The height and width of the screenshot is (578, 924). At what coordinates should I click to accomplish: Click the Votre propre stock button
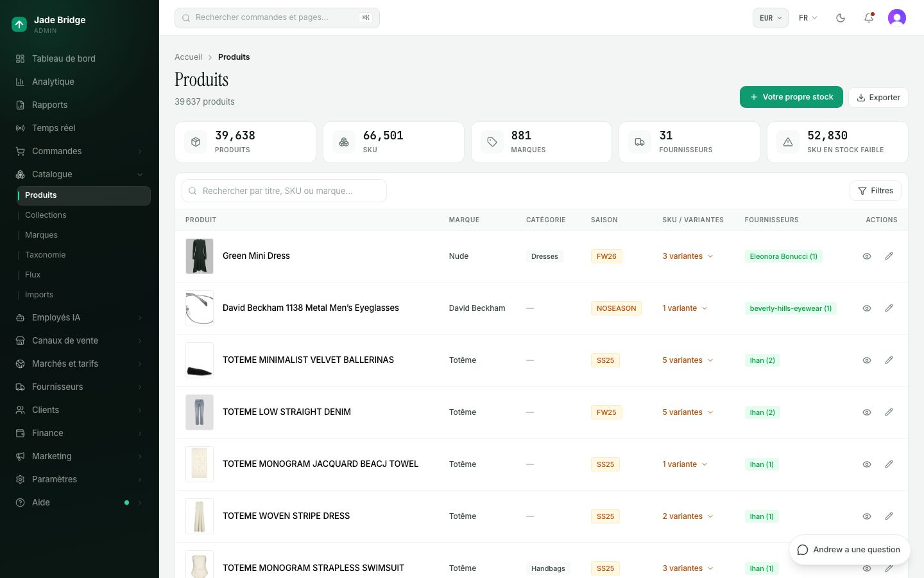[x=791, y=97]
